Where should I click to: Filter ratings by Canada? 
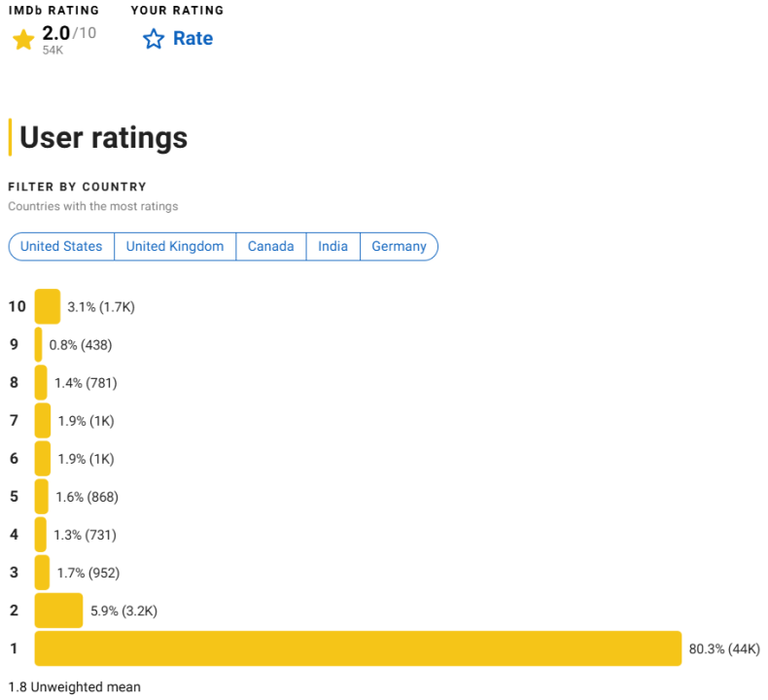coord(270,247)
